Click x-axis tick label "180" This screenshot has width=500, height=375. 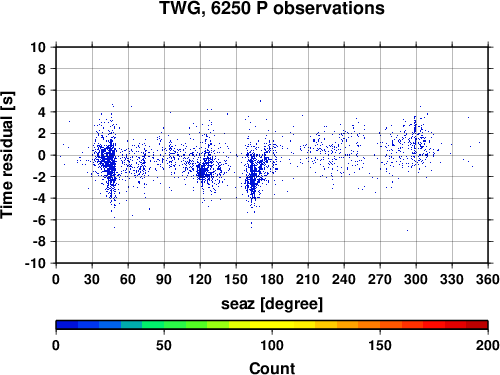coord(272,279)
